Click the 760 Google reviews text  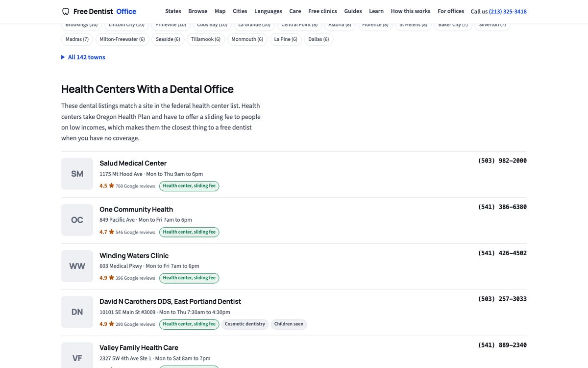tap(135, 186)
